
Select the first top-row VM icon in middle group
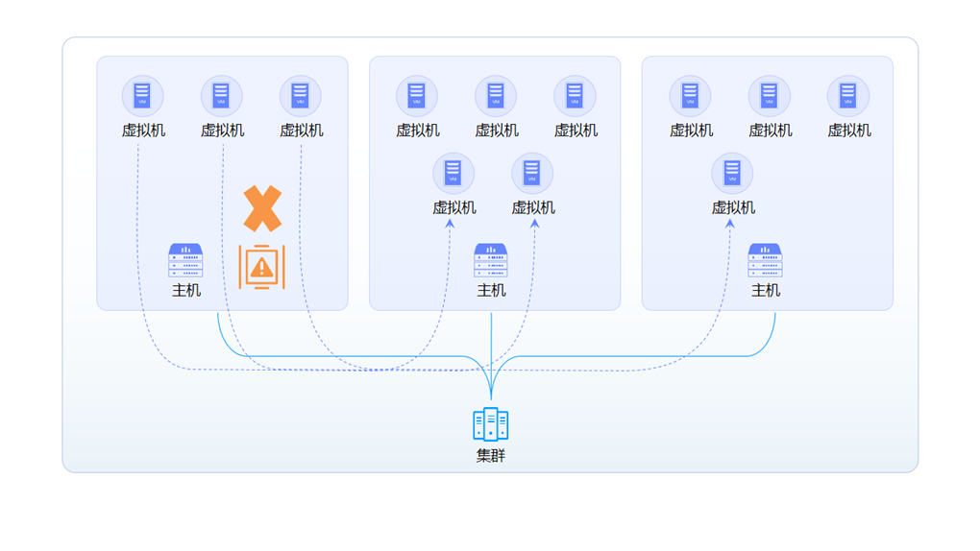click(x=417, y=96)
